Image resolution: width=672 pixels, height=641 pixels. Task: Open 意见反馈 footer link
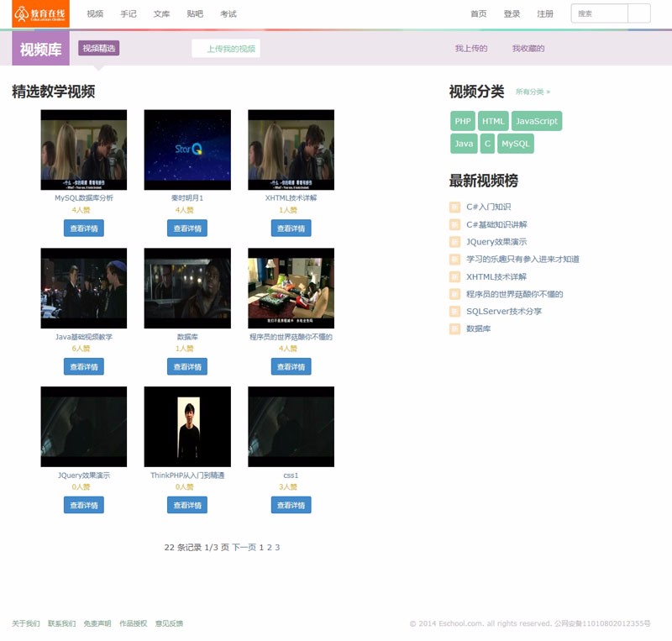pos(170,623)
